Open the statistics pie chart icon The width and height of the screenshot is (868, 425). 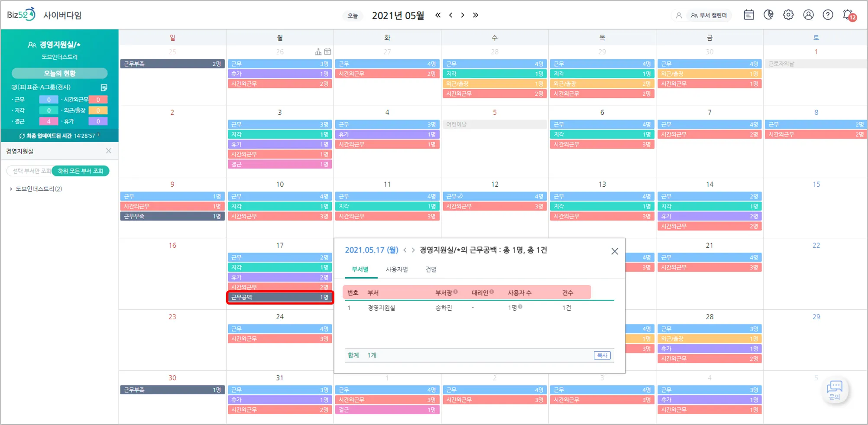(x=768, y=15)
